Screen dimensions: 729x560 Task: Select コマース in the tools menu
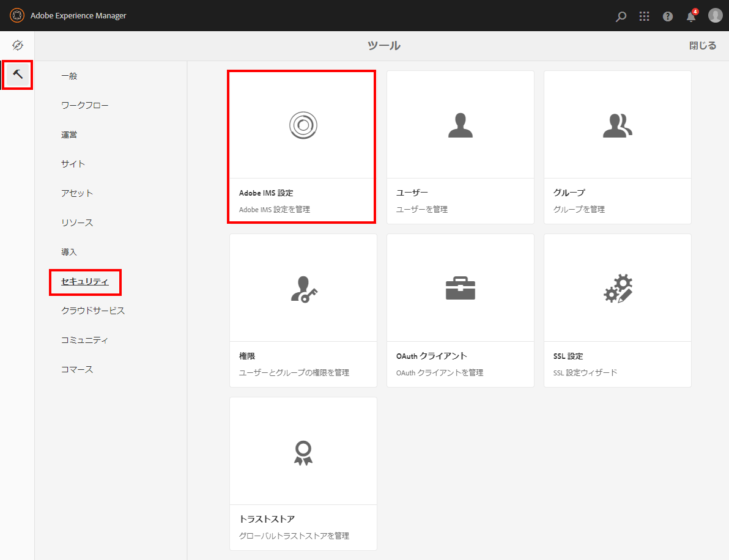point(77,369)
